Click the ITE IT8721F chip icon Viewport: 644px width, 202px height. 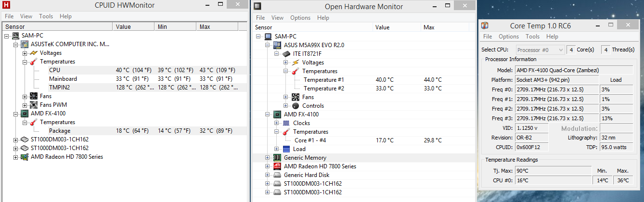click(286, 54)
